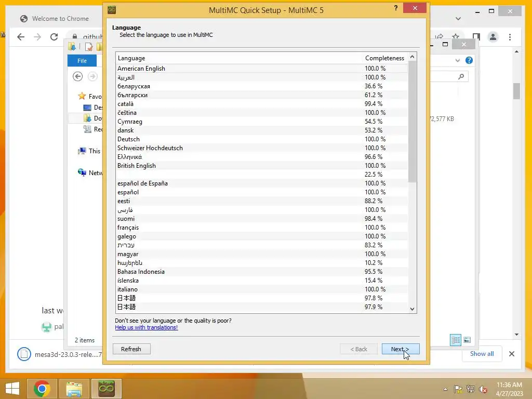Click Chrome's forward arrow
The height and width of the screenshot is (399, 532).
pyautogui.click(x=37, y=37)
